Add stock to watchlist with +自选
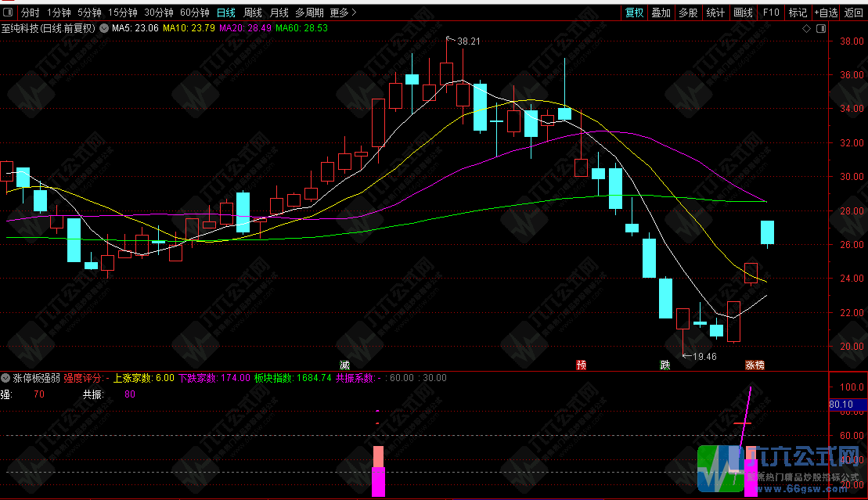 (x=826, y=13)
